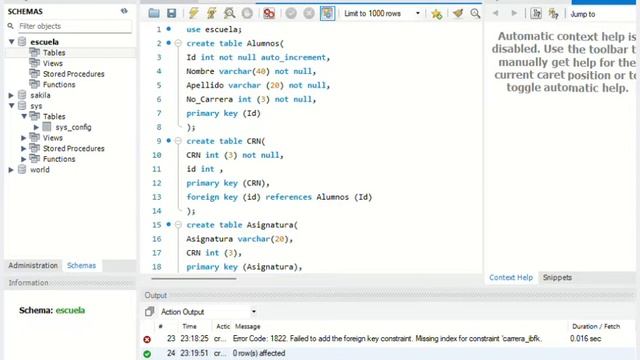
Task: Refresh the schemas list
Action: coord(124,11)
